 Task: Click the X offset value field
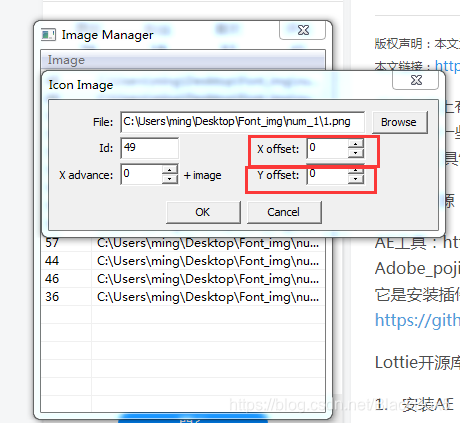pyautogui.click(x=327, y=148)
